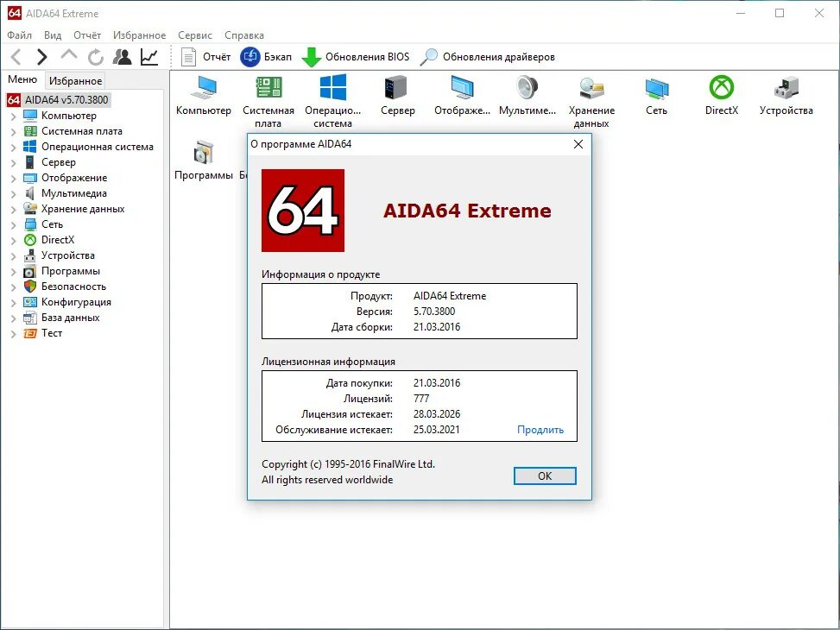
Task: Select Мультимедиа item in left tree
Action: 65,192
